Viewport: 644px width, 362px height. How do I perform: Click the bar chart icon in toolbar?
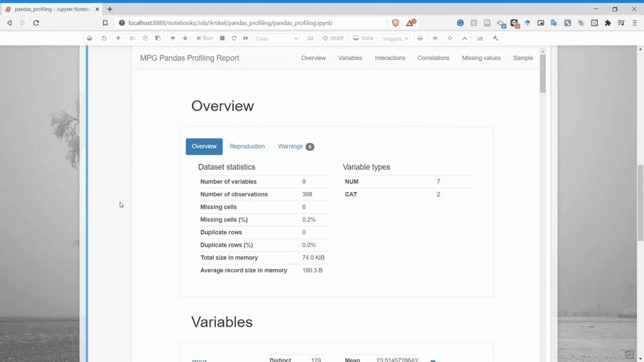(480, 38)
